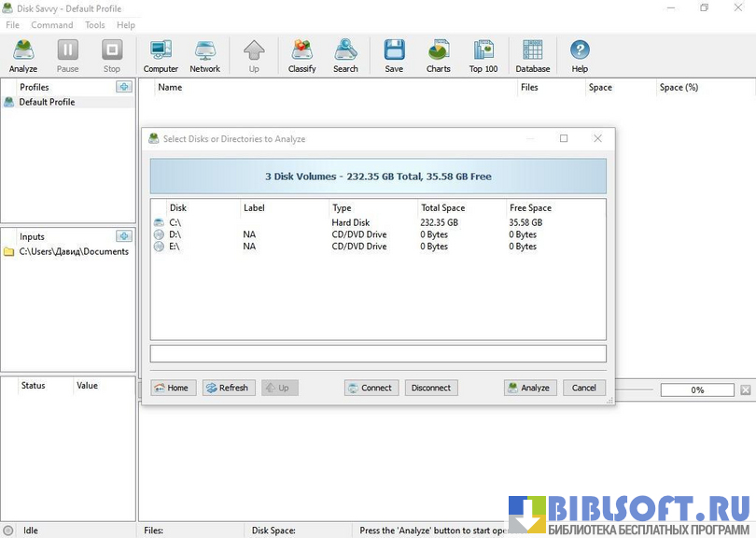Click the Computer toolbar icon

coord(161,56)
